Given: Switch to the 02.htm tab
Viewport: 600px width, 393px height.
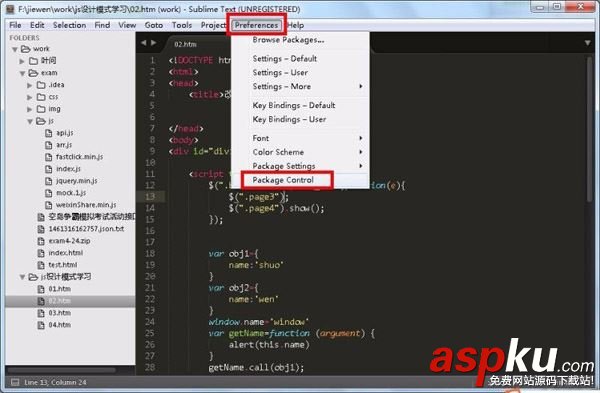Looking at the screenshot, I should tap(186, 44).
